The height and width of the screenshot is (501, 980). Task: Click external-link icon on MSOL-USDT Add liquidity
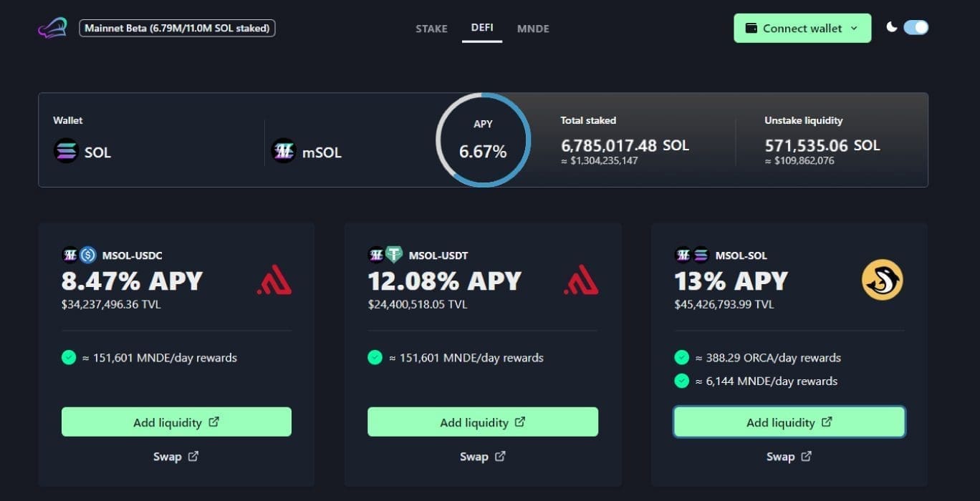520,422
